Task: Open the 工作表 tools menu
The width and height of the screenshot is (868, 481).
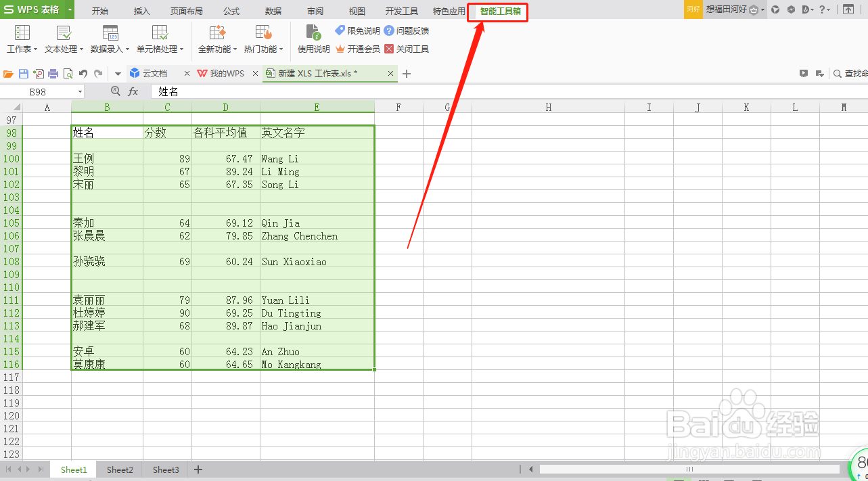Action: 22,39
